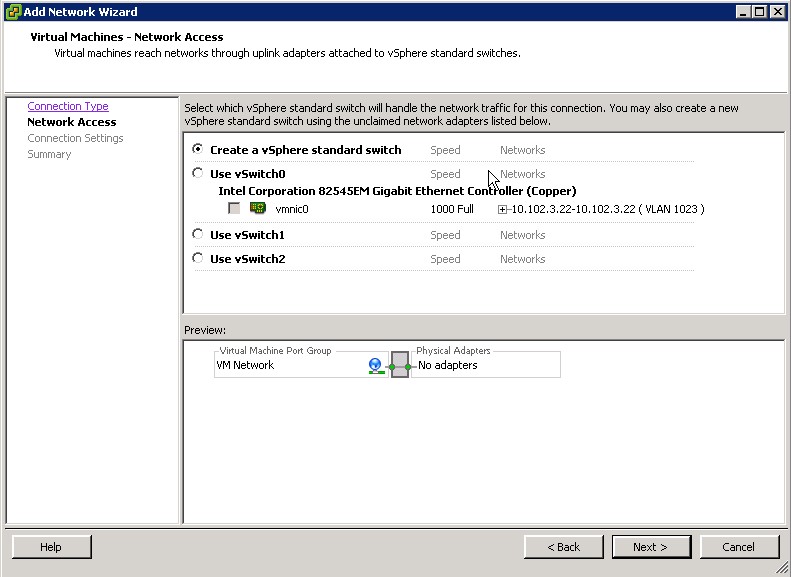Viewport: 791px width, 577px height.
Task: Go back using the < Back button
Action: pyautogui.click(x=564, y=547)
